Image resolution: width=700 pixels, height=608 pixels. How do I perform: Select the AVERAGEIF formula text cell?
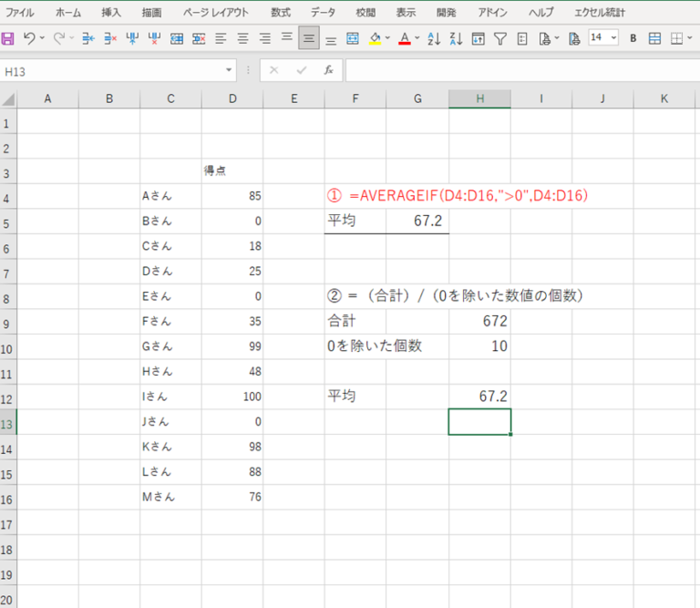(458, 195)
